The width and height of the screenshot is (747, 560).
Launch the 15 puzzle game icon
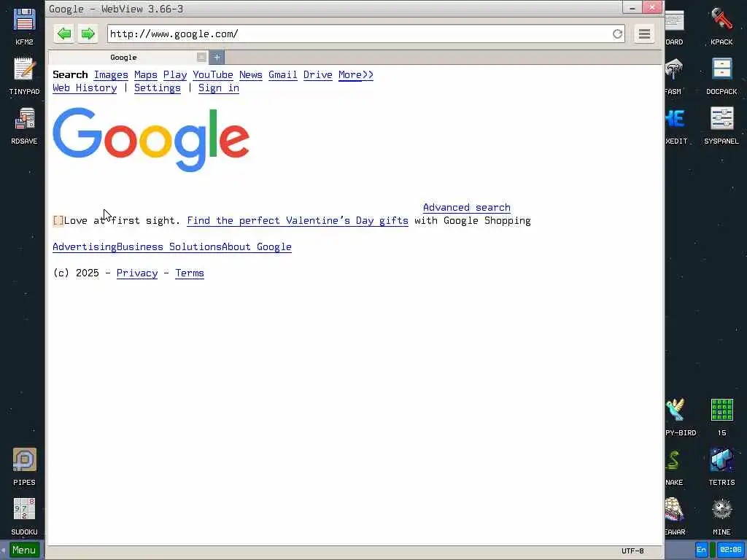tap(721, 417)
